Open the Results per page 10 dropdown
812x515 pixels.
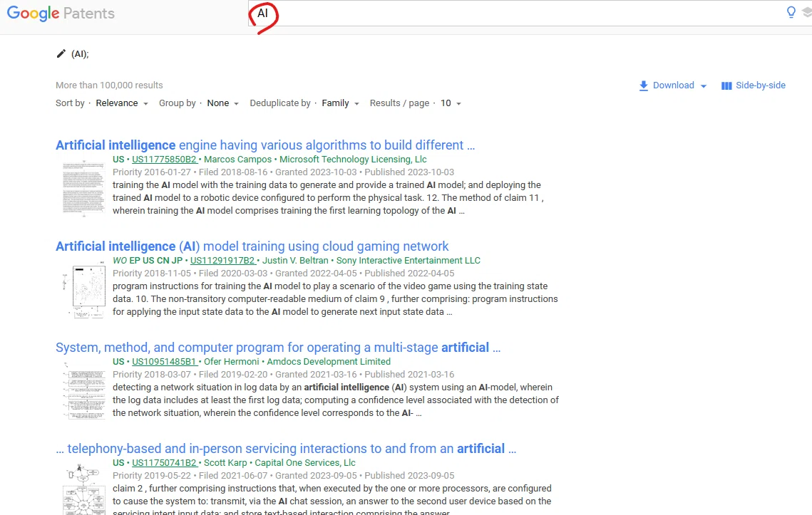[451, 103]
